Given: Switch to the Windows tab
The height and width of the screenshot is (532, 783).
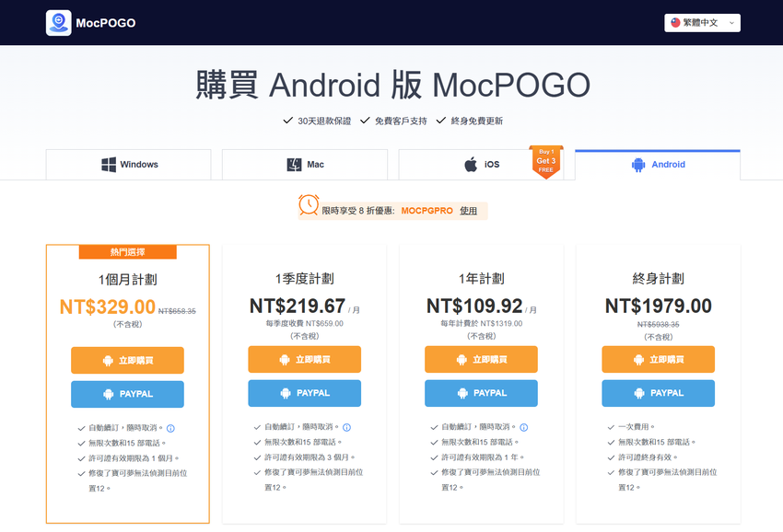Looking at the screenshot, I should [x=128, y=165].
